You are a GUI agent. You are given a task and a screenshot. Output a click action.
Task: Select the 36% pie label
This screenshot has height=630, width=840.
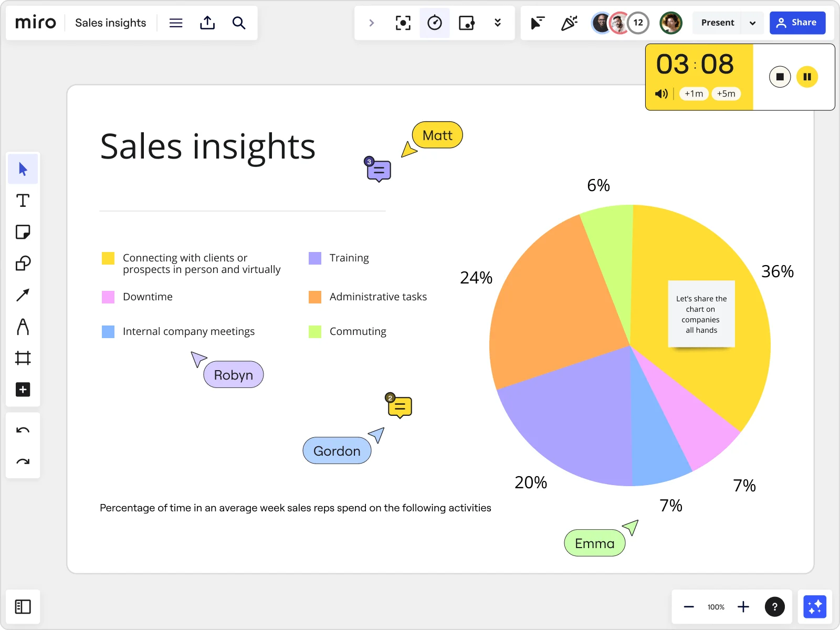point(778,271)
